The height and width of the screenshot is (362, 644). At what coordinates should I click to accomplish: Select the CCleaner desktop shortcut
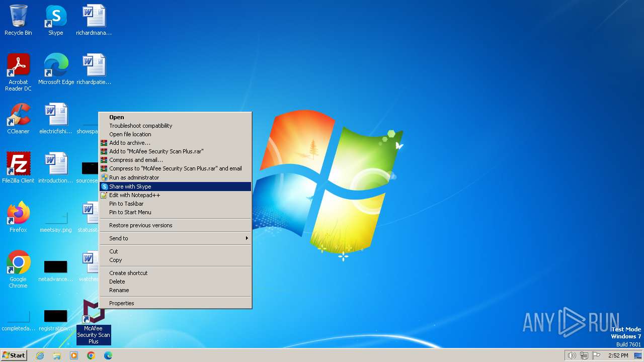18,119
